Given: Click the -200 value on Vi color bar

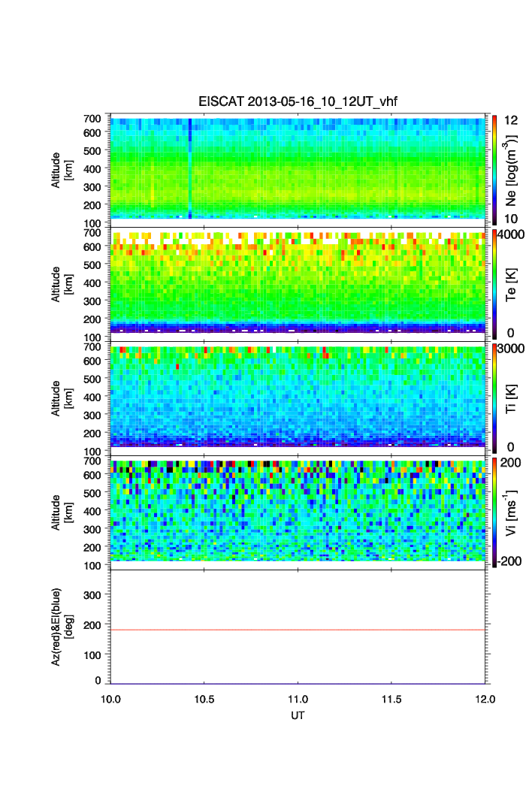Looking at the screenshot, I should click(511, 562).
